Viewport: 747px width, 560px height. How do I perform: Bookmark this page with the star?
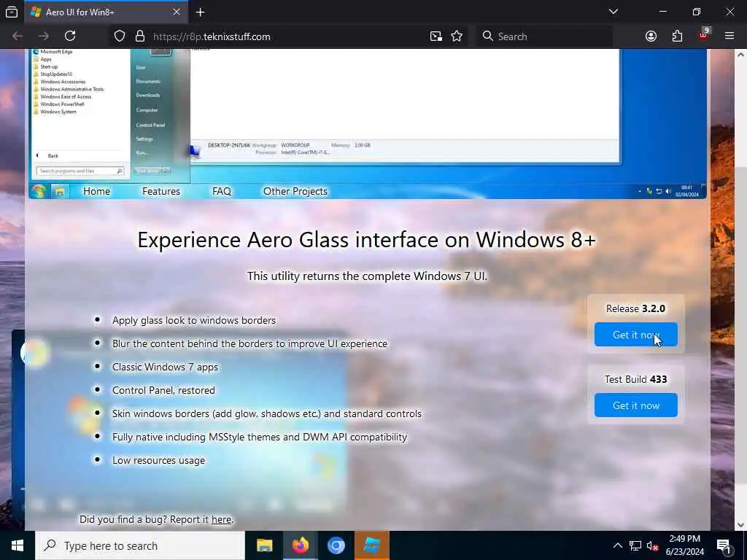point(457,36)
